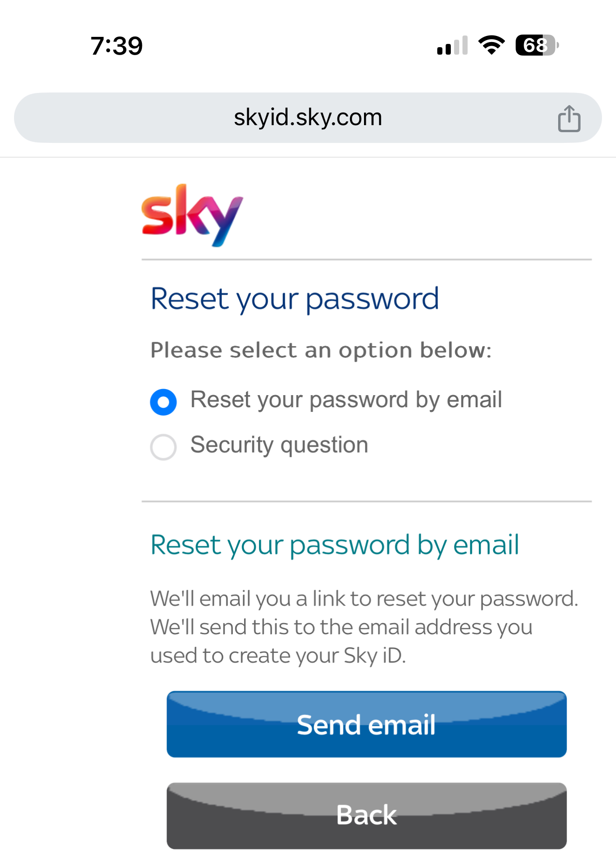Click the divider line below the Sky logo

[x=366, y=260]
